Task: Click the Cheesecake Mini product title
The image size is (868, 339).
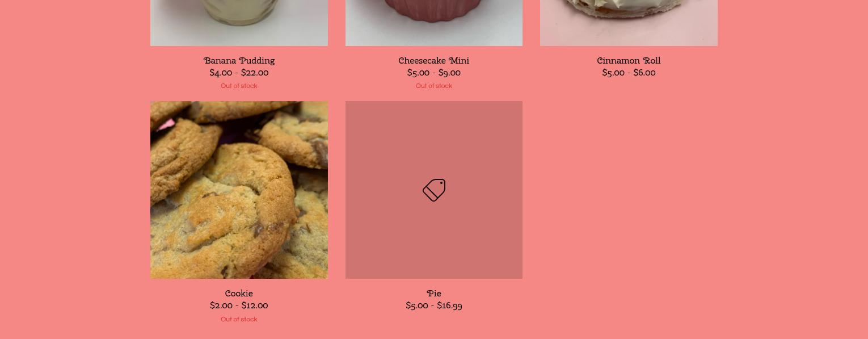Action: [434, 60]
